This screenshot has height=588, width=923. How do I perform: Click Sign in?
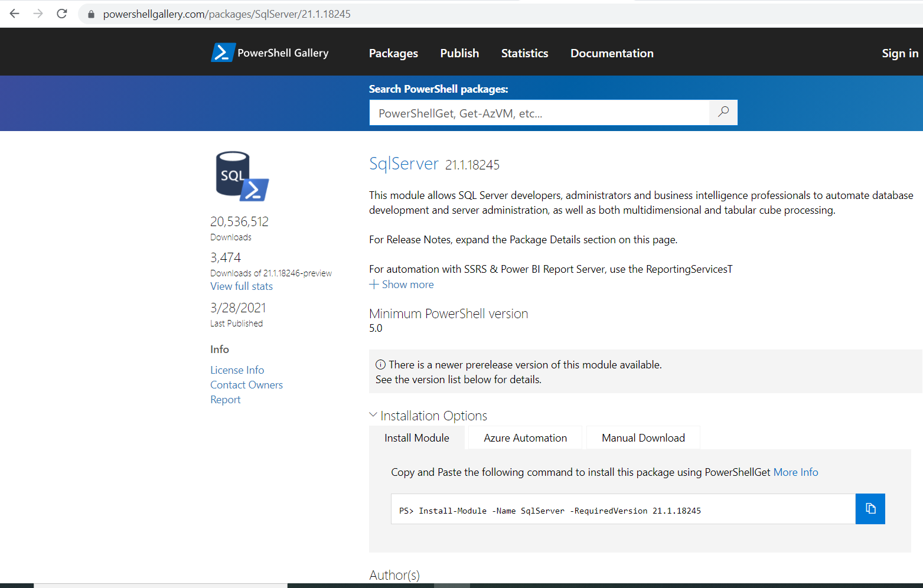pos(900,53)
